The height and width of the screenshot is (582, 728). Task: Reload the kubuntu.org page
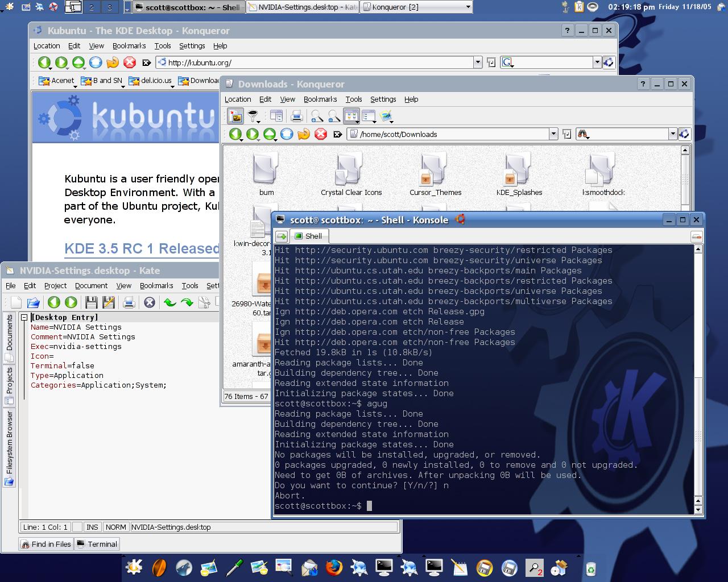point(113,63)
